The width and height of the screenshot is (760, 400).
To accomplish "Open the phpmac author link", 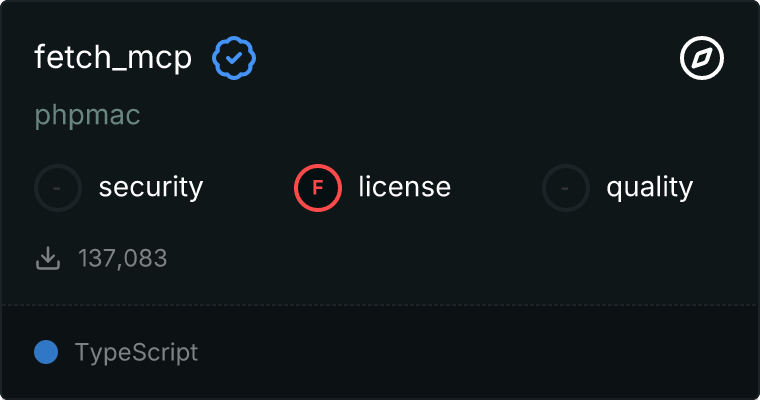I will click(x=87, y=115).
